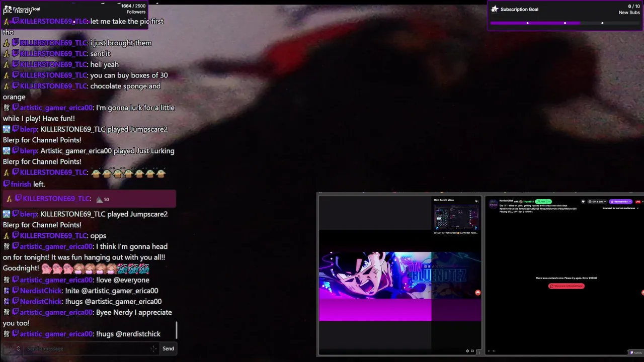Click 'i just brought them' chat message
Screen dimensions: 644x362
121,43
